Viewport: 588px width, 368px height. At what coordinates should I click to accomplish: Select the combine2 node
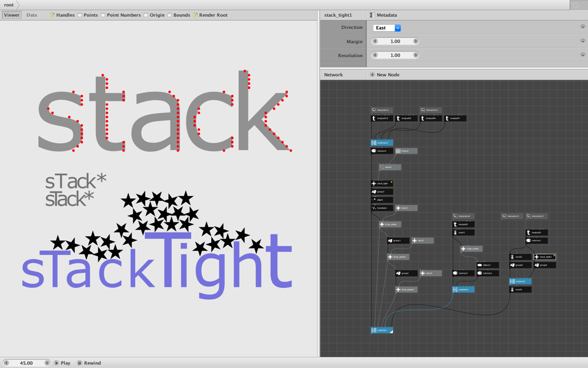463,290
